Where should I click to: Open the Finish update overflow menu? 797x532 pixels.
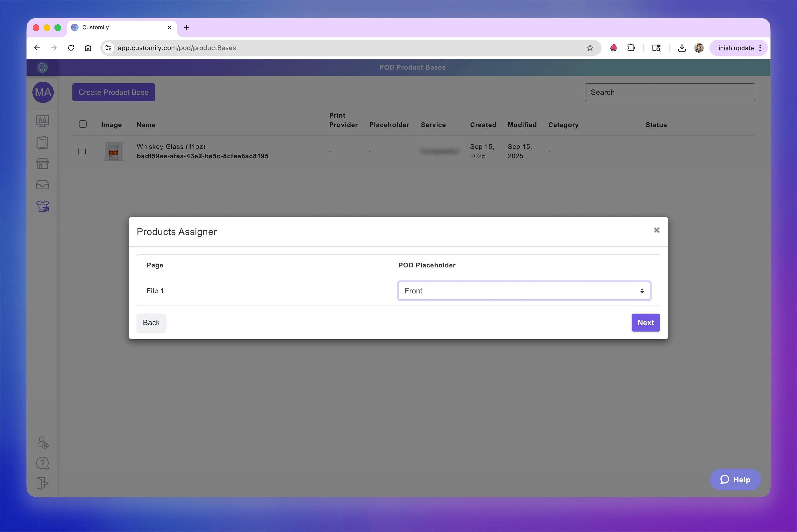(x=760, y=48)
